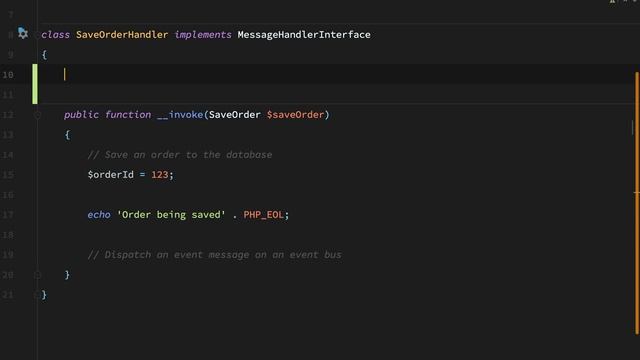Click the fold end marker at function closing brace

point(37,275)
